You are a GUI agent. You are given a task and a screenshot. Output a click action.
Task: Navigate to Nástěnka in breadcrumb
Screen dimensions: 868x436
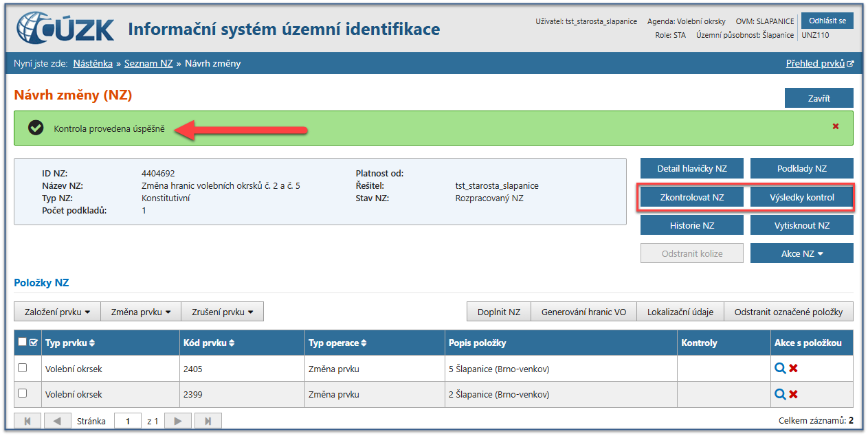pyautogui.click(x=93, y=64)
